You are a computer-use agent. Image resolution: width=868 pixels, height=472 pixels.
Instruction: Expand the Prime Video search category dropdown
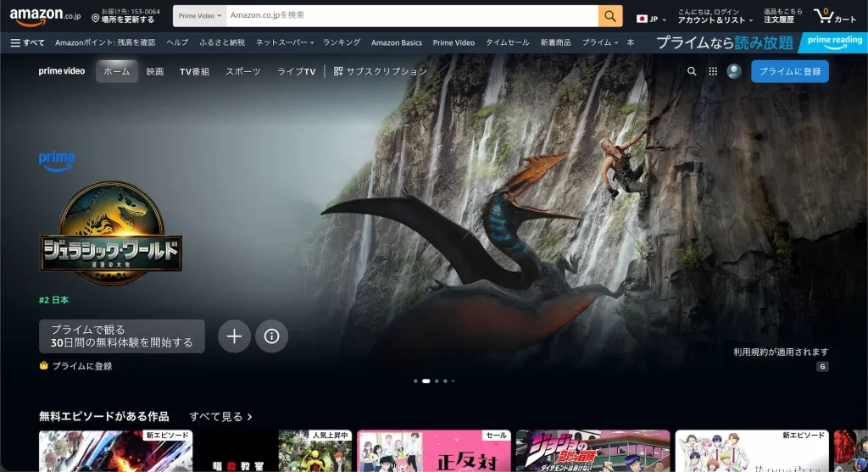point(200,16)
